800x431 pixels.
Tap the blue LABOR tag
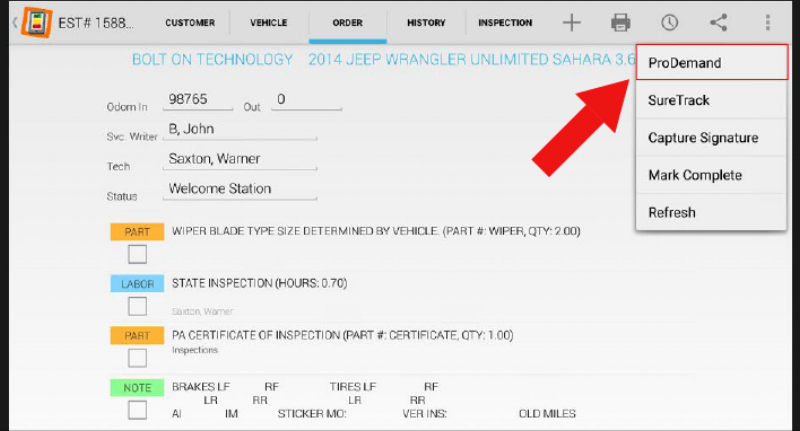coord(137,284)
